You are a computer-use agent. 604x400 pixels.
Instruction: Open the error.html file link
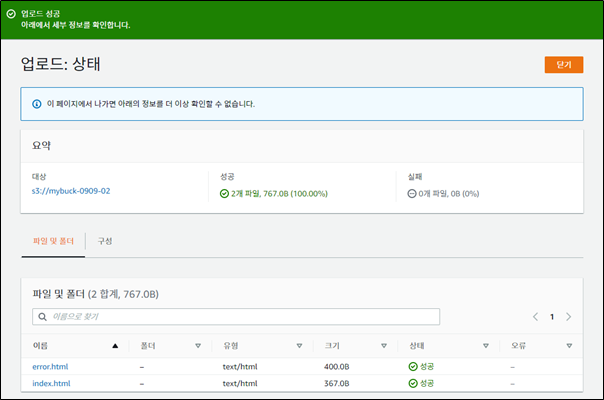coord(50,367)
